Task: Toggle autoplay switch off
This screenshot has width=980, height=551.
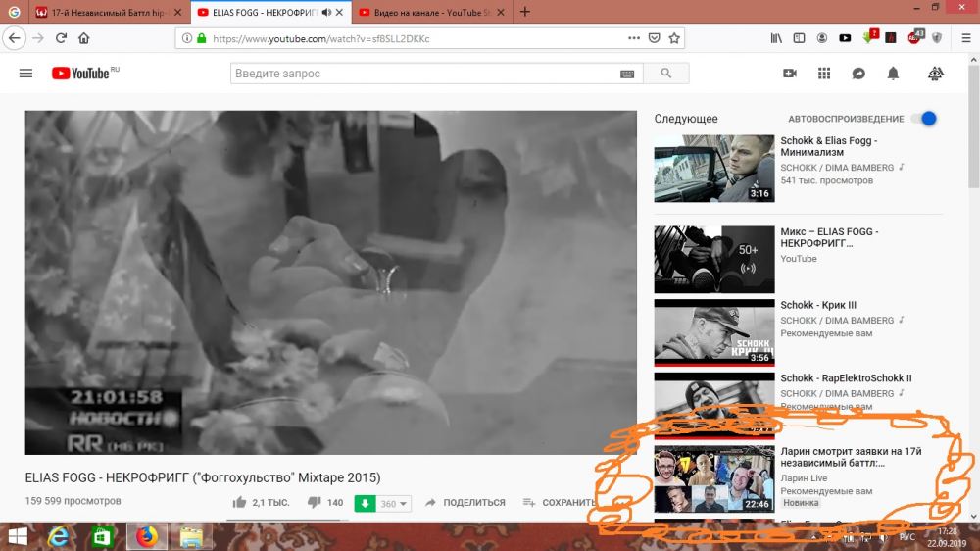Action: pos(925,119)
